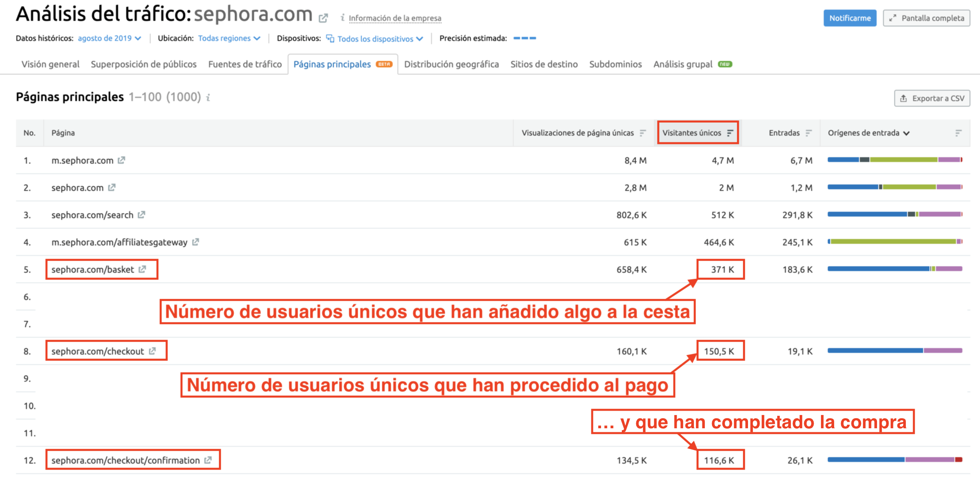The height and width of the screenshot is (478, 980).
Task: Click the m.sephora.com page link
Action: point(82,160)
